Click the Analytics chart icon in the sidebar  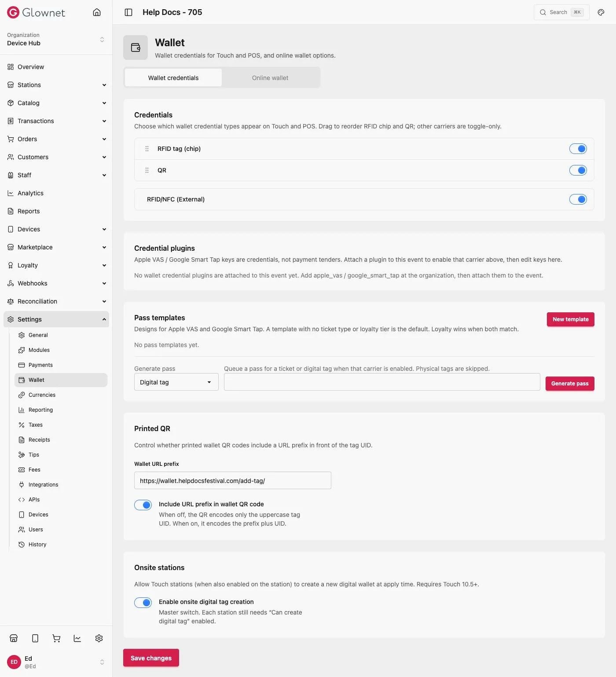tap(11, 193)
